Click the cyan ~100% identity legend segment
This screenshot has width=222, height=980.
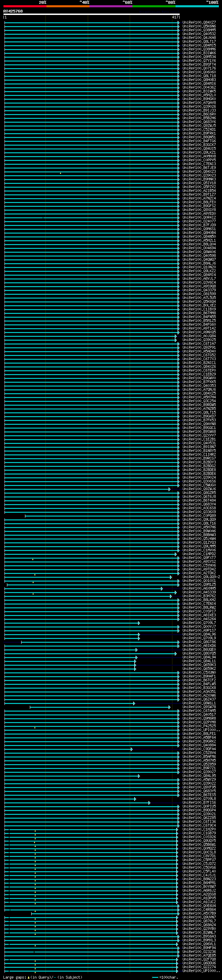coord(197,6)
